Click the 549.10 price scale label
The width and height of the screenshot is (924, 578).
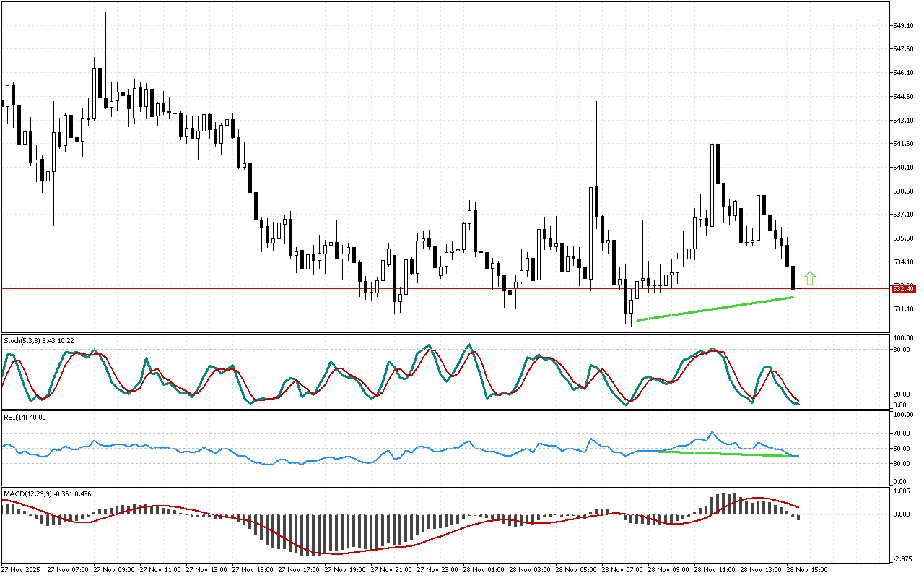pyautogui.click(x=904, y=26)
